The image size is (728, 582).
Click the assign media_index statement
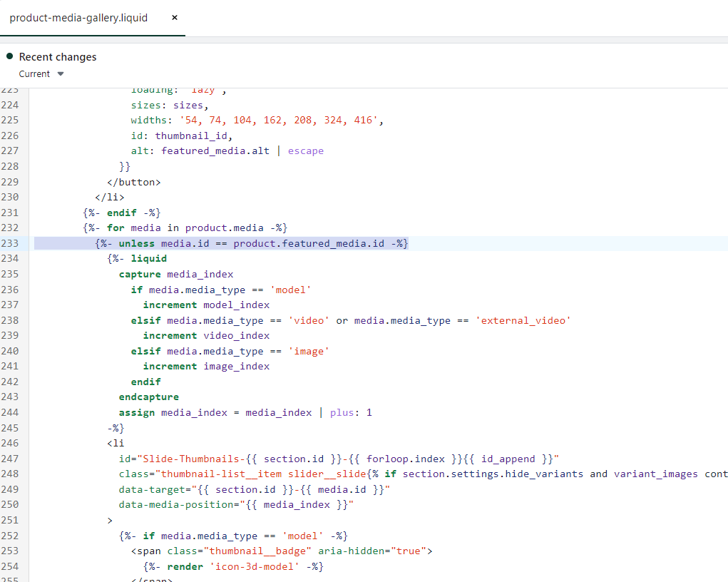pyautogui.click(x=245, y=412)
